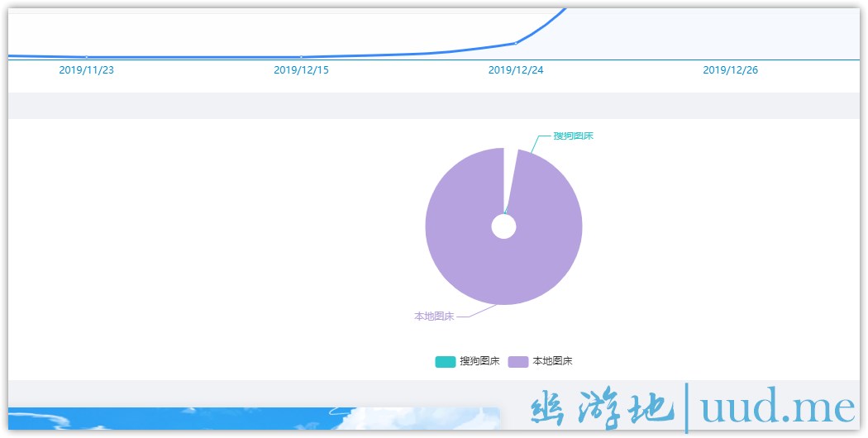The width and height of the screenshot is (868, 438).
Task: Open the uud.me watermark text
Action: [x=777, y=407]
